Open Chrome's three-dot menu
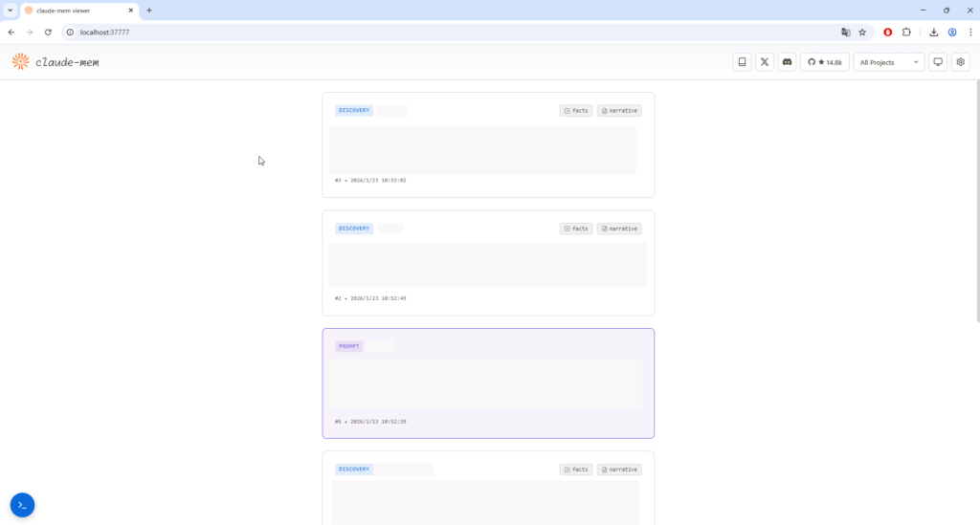The width and height of the screenshot is (980, 525). click(969, 32)
